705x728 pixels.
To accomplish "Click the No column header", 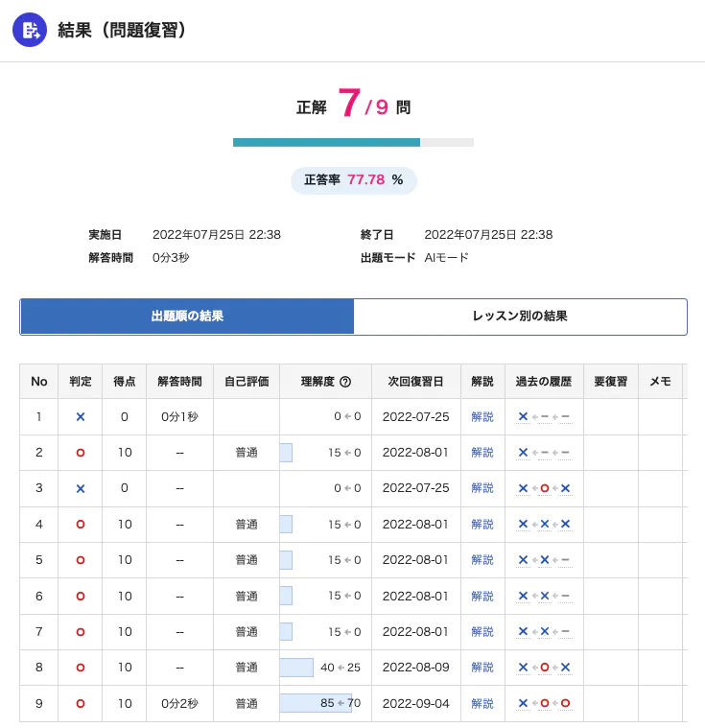I will point(39,382).
